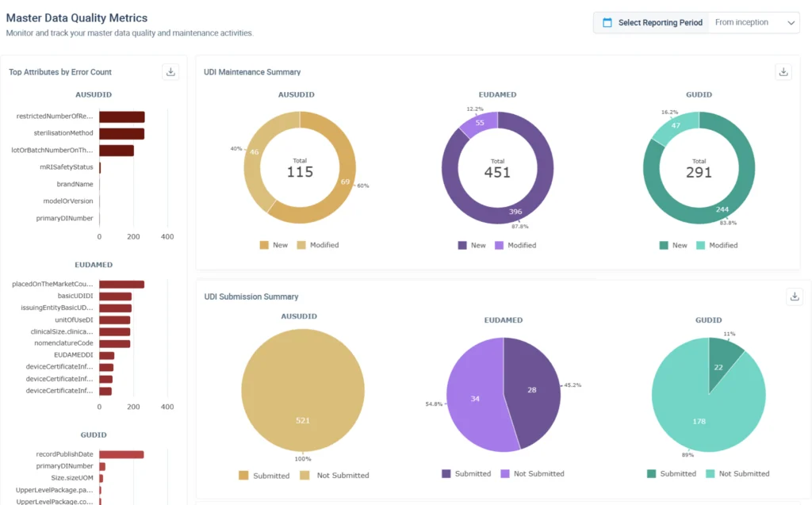Toggle Submitted legend under EUDAMED pie
Viewport: 812px width, 505px height.
click(466, 474)
